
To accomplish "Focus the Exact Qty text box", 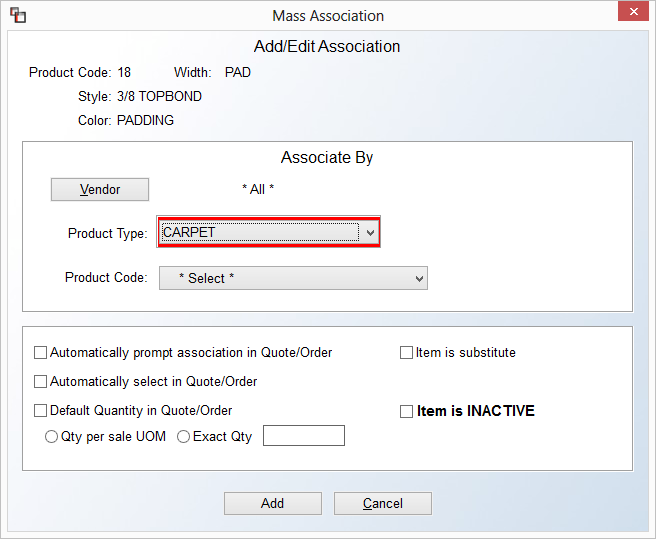I will pyautogui.click(x=304, y=436).
